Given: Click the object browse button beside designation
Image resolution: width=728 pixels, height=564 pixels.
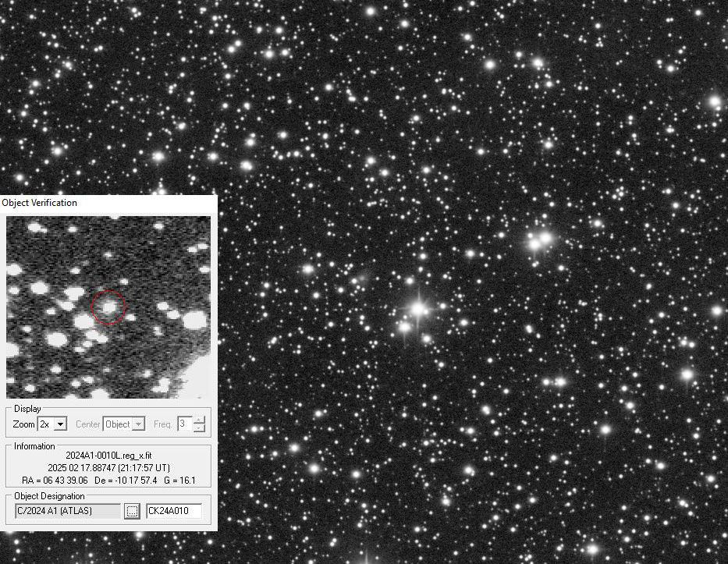Looking at the screenshot, I should click(132, 511).
